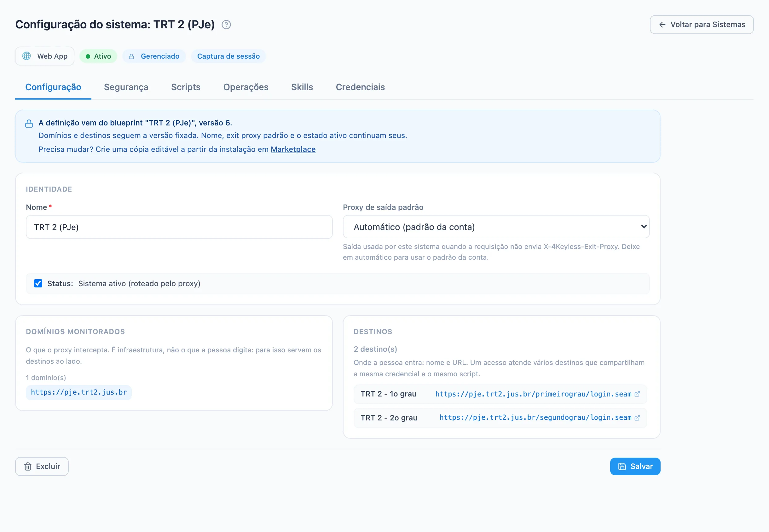Click the DOMÍNIOS MONITORADOS heading
Screen dimensions: 769x532
tap(75, 332)
